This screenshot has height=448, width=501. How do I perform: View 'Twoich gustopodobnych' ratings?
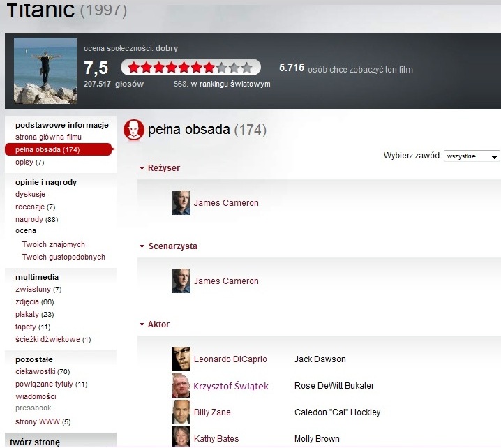(x=63, y=257)
